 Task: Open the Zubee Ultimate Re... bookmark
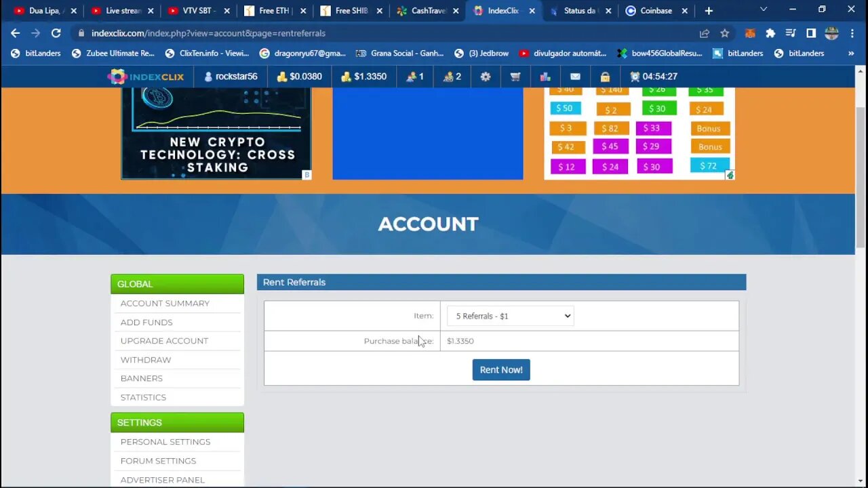[x=113, y=53]
